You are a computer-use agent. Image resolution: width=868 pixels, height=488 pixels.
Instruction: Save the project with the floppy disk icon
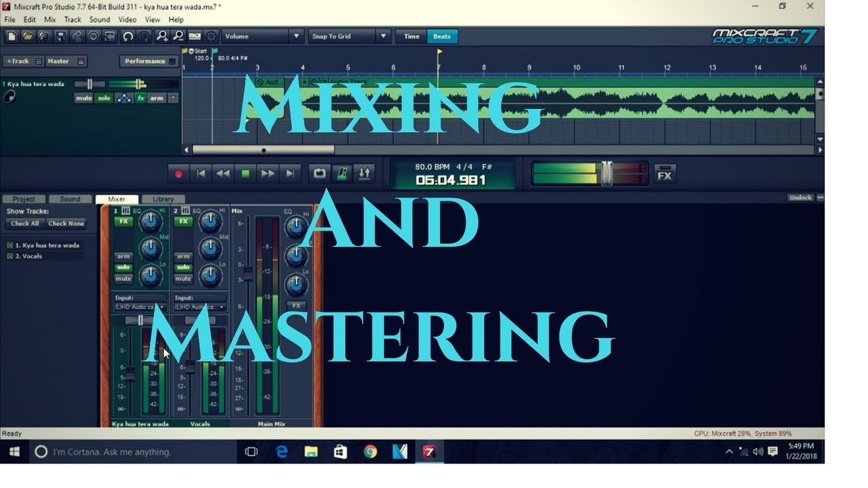[x=61, y=37]
